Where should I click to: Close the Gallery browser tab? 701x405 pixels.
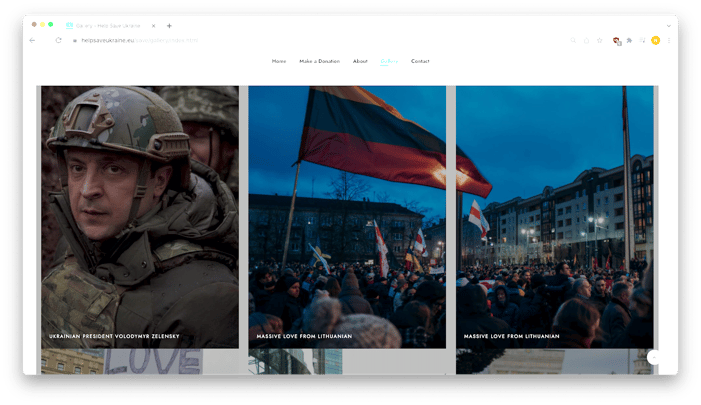[x=153, y=26]
